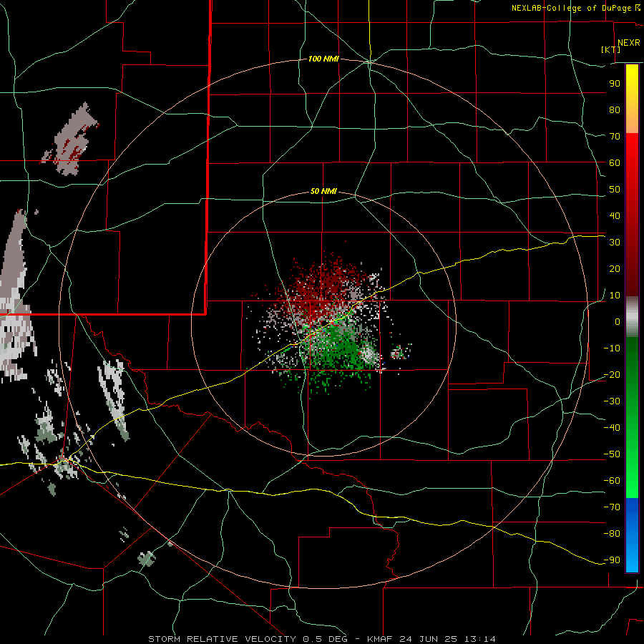Click the 100 NMI range ring label
The width and height of the screenshot is (644, 644).
pos(323,59)
